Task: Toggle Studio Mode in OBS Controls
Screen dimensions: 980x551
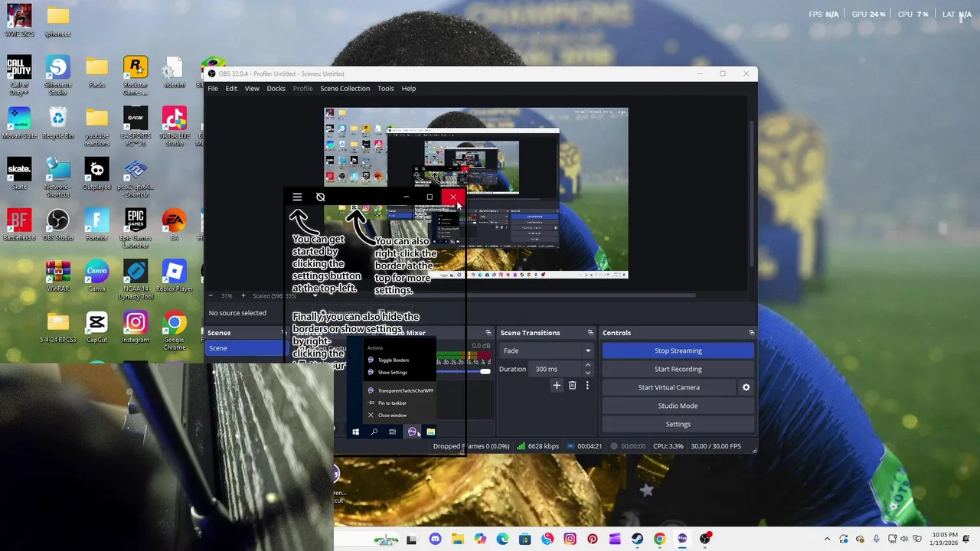Action: (678, 406)
